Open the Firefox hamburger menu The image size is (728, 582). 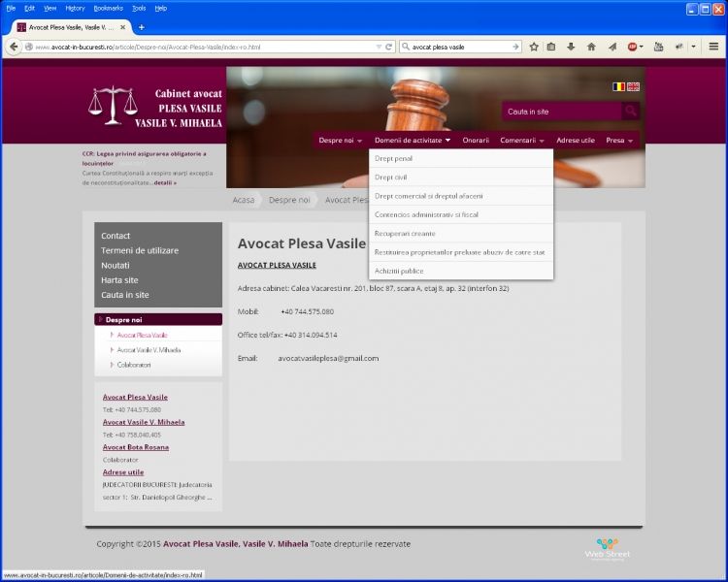tap(713, 47)
